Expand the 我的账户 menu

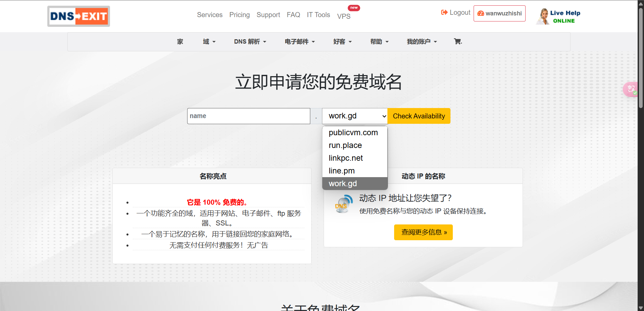[x=422, y=42]
